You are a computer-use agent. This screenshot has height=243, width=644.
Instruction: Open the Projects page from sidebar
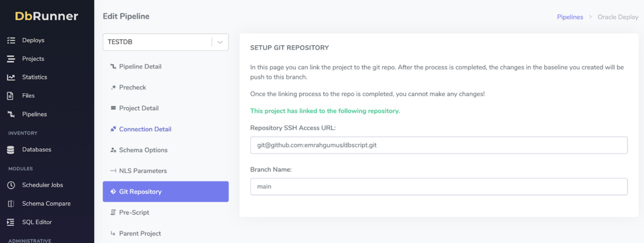click(x=33, y=59)
